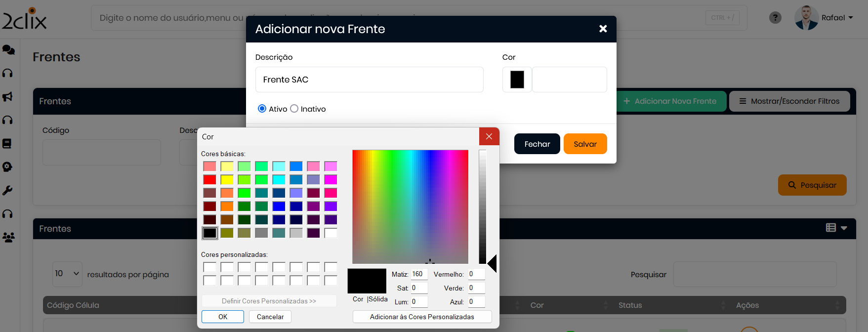
Task: Open the Rafael user menu dropdown
Action: pyautogui.click(x=837, y=18)
